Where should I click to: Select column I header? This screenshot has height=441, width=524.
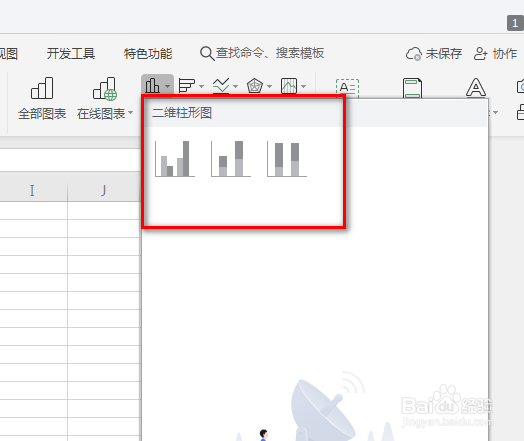[33, 190]
